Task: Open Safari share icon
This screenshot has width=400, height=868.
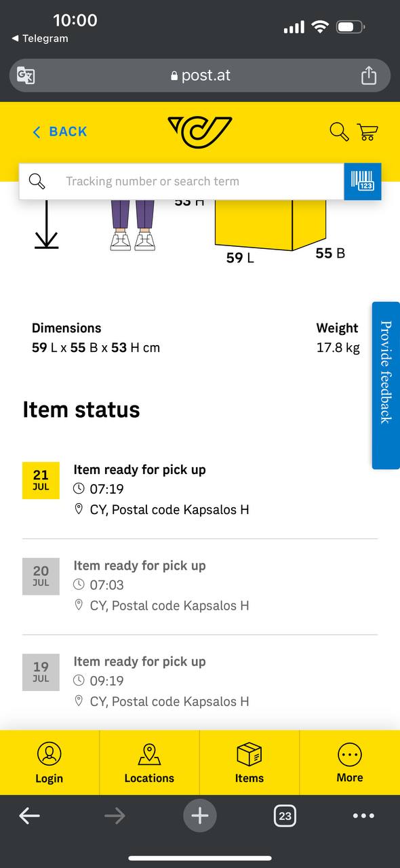Action: (x=368, y=75)
